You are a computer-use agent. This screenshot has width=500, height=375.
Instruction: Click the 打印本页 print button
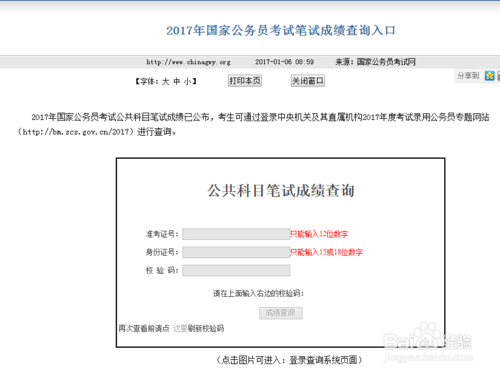(245, 81)
